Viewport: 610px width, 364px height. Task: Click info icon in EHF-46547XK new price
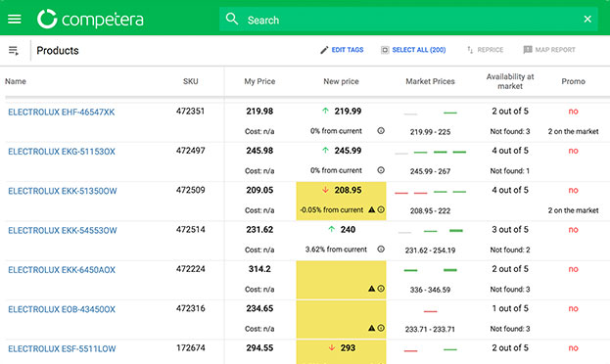pyautogui.click(x=381, y=131)
